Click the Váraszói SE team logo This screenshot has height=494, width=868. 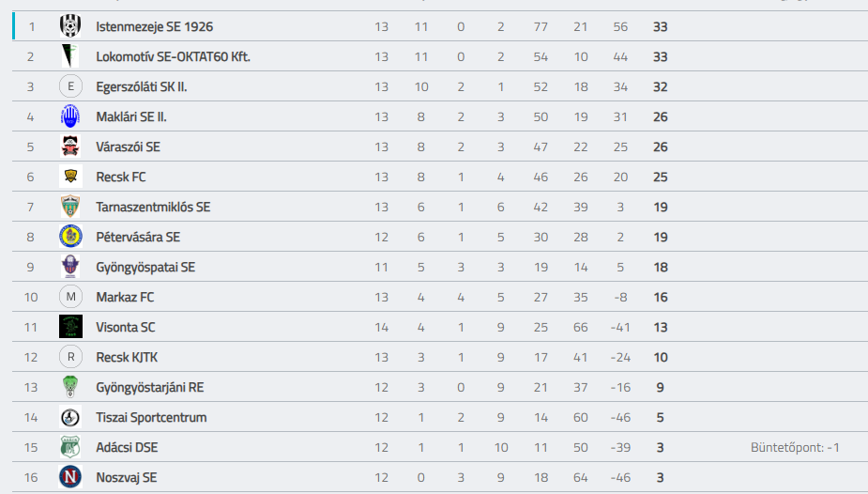click(70, 147)
